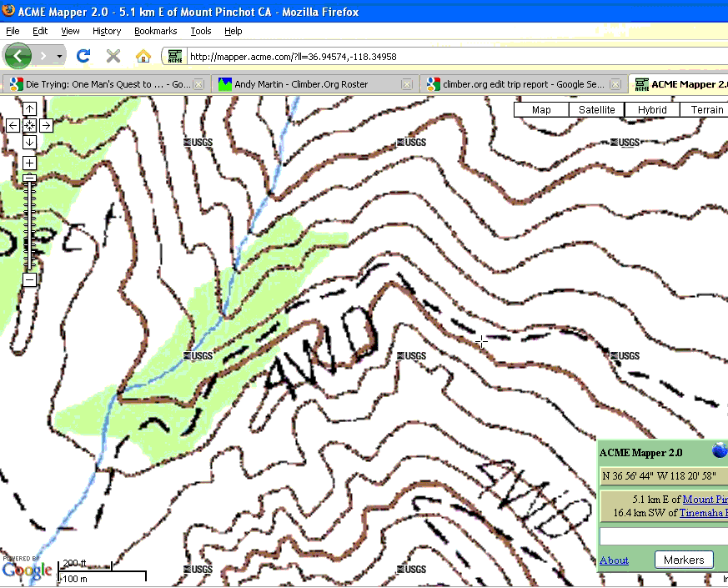Click the globe icon in the ACME Mapper panel
Screen dimensions: 728x588
[x=718, y=451]
